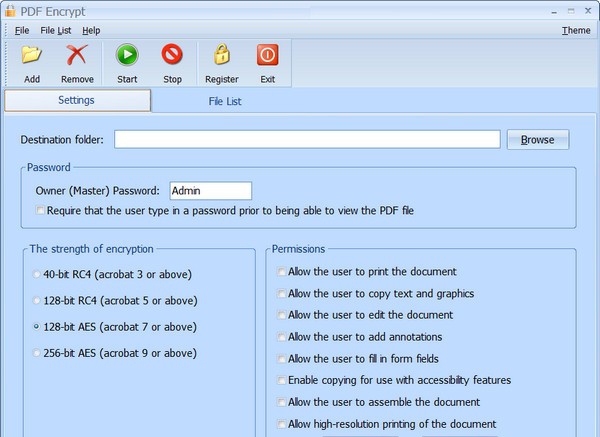Click the Remove red X icon
The height and width of the screenshot is (437, 600).
coord(77,54)
